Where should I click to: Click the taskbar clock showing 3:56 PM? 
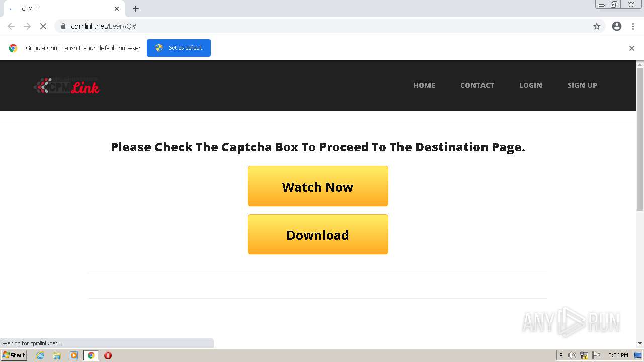(618, 355)
